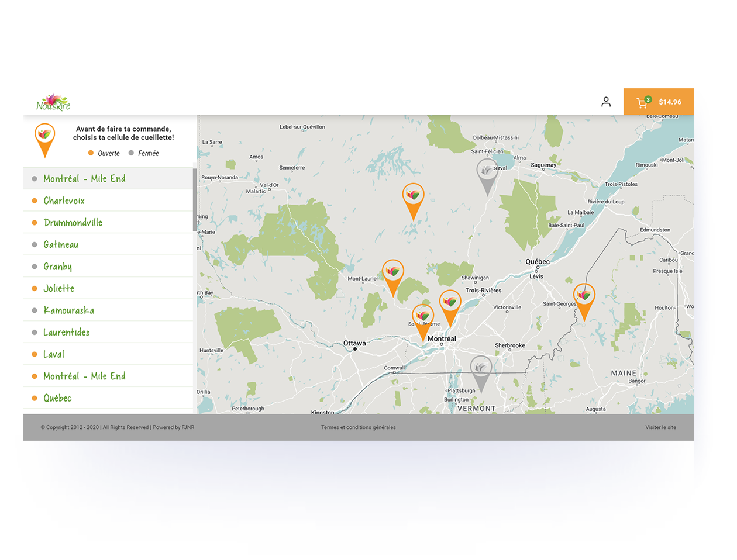Choose Kamouraska pickup location
This screenshot has height=560, width=737.
click(x=108, y=310)
